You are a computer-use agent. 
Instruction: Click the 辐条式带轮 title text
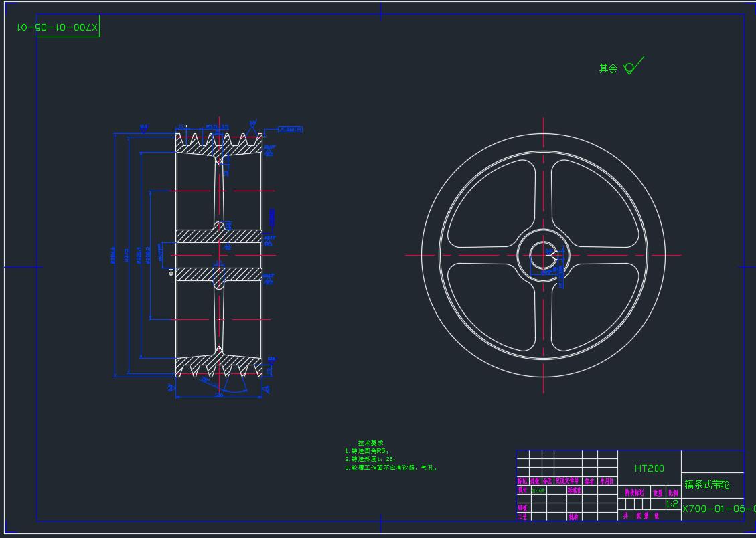pyautogui.click(x=706, y=484)
